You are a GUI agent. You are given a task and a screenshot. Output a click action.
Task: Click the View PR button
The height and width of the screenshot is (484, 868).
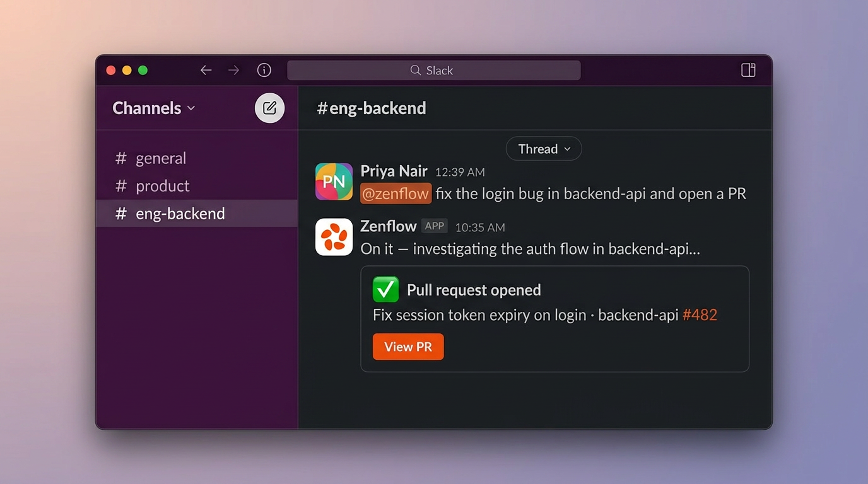[408, 347]
